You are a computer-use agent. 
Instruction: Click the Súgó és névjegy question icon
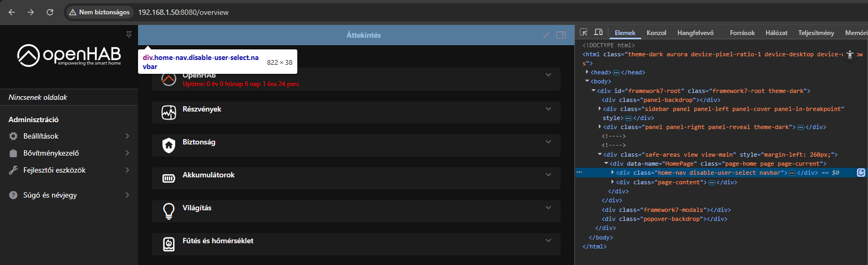click(x=13, y=195)
